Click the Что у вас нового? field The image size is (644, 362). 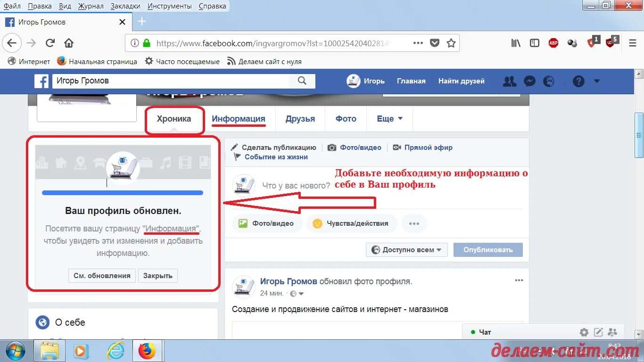click(296, 186)
